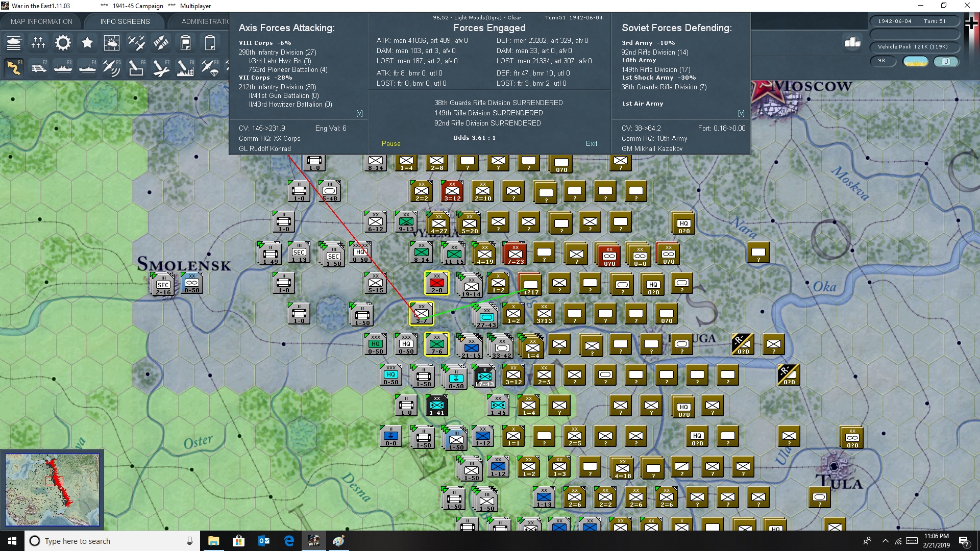The width and height of the screenshot is (980, 551).
Task: Select the red 2-8 highlighted unit
Action: pyautogui.click(x=437, y=283)
